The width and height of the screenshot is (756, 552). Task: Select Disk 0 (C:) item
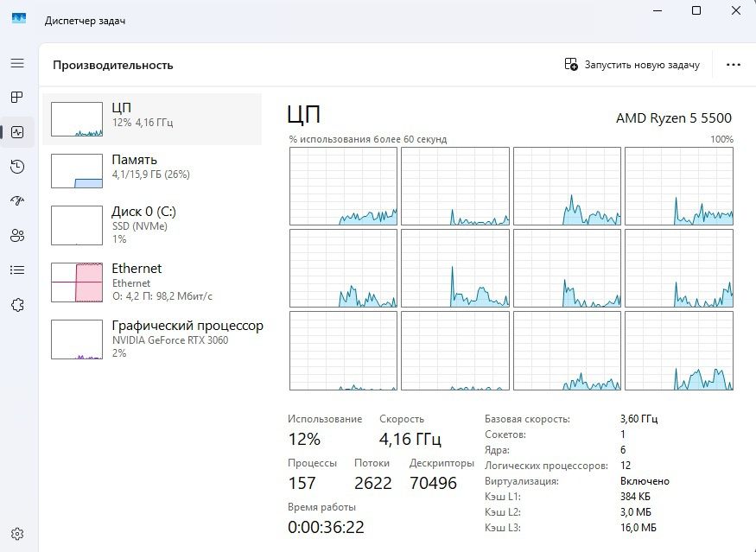[152, 223]
